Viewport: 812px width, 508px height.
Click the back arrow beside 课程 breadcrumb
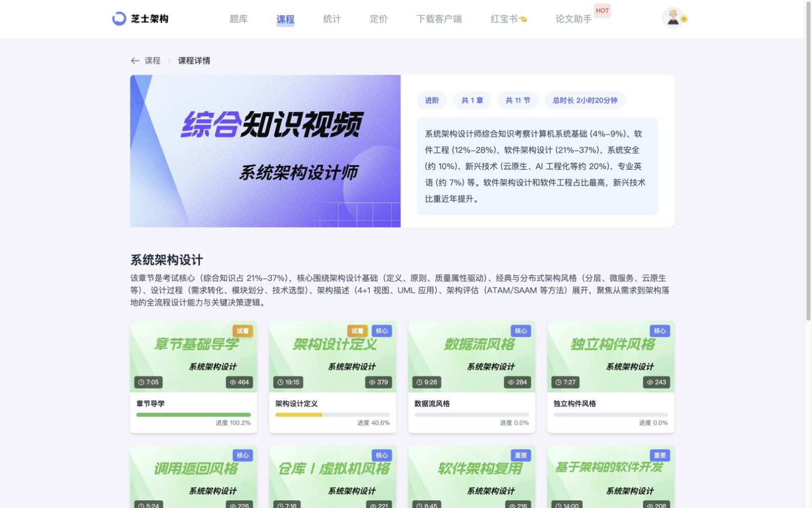(x=135, y=60)
